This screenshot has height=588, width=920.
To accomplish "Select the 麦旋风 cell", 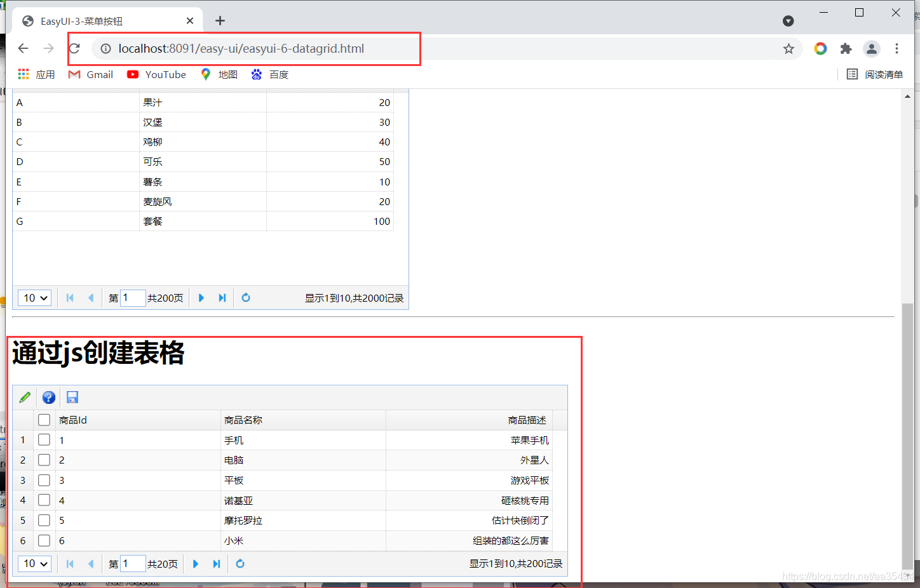I will click(x=203, y=201).
